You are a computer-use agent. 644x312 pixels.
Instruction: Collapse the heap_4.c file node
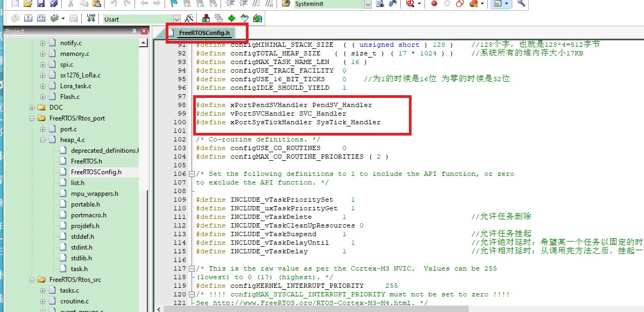click(x=43, y=140)
